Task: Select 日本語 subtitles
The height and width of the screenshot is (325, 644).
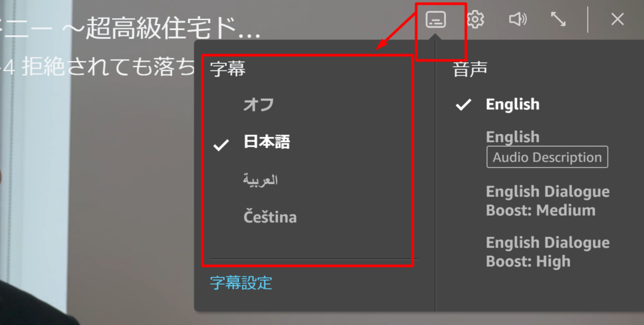Action: 267,142
